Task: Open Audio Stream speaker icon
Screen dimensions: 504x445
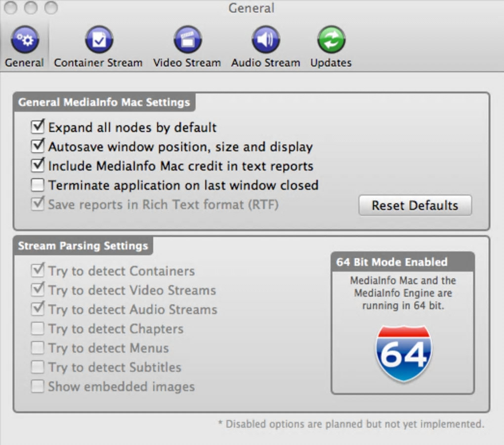Action: 266,40
